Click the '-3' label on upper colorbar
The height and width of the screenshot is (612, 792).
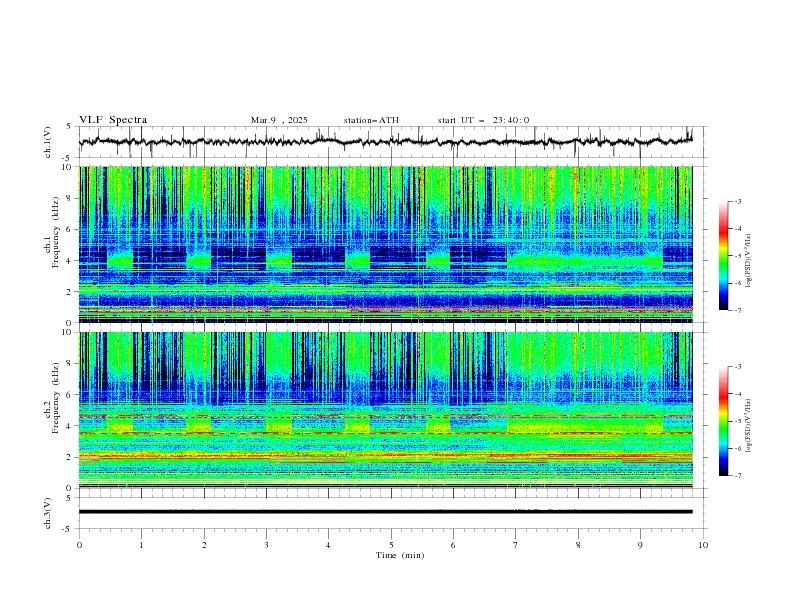[737, 201]
